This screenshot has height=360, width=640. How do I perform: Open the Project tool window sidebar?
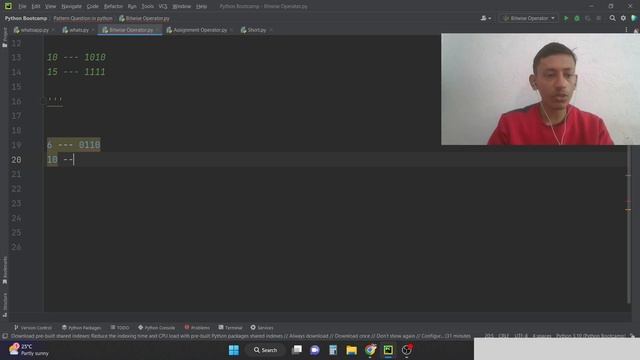pyautogui.click(x=4, y=38)
